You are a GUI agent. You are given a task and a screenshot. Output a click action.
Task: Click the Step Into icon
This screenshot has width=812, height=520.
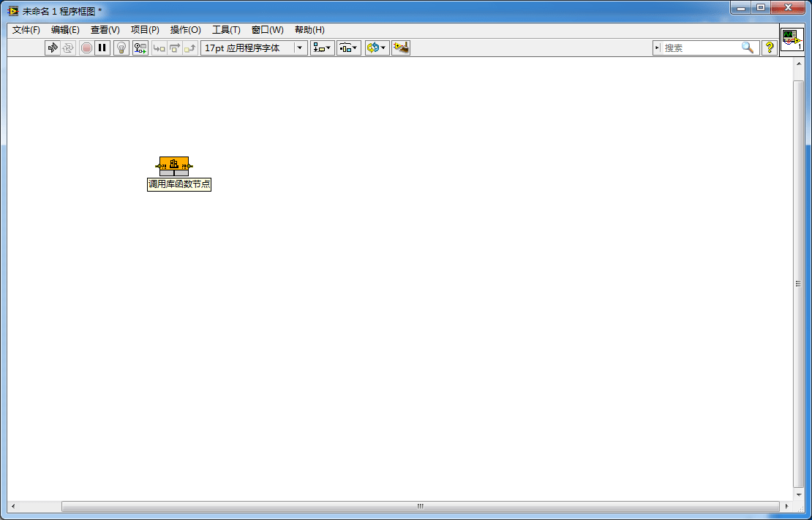159,48
